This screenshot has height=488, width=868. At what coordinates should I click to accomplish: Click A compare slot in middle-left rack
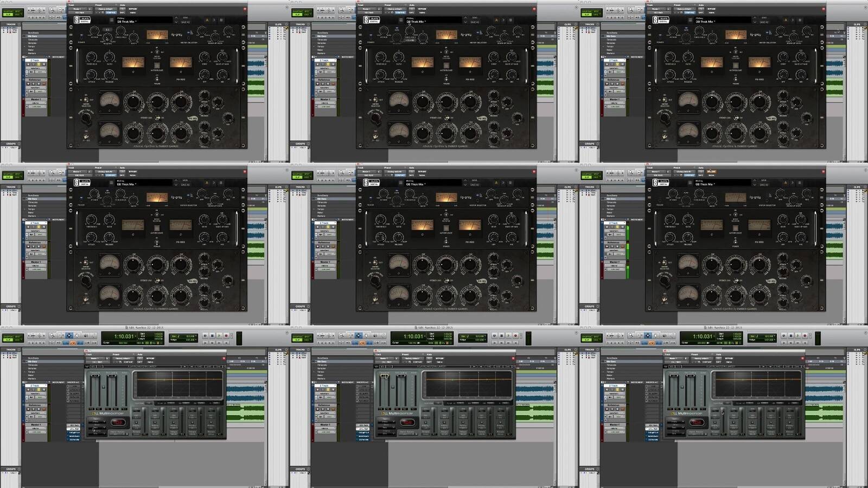[x=207, y=182]
